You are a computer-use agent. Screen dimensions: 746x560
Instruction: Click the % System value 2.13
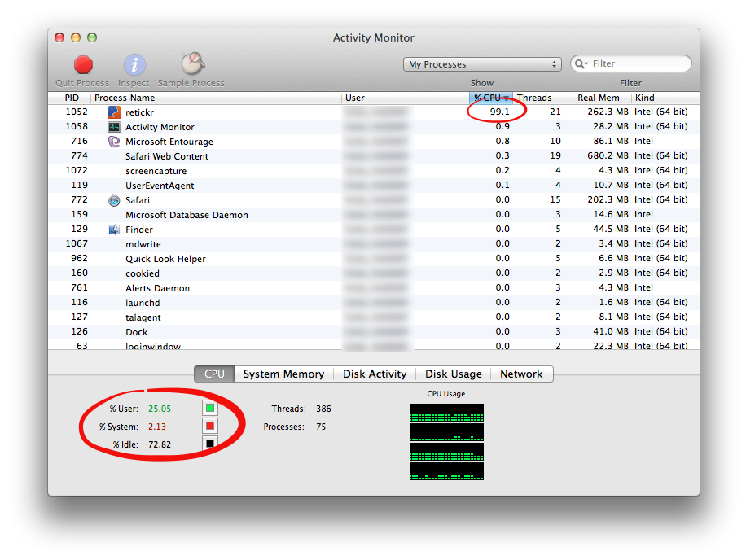(157, 427)
